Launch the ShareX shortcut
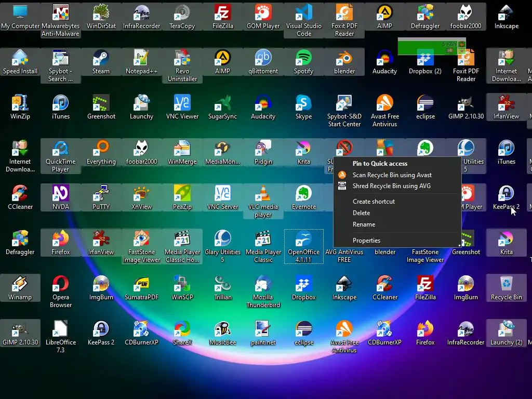This screenshot has height=399, width=532. [182, 333]
